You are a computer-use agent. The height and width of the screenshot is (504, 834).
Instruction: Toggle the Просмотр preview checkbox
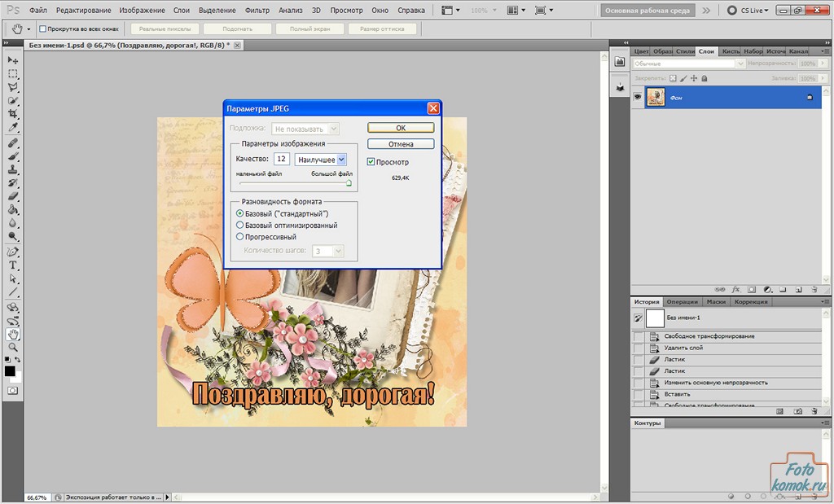(371, 162)
